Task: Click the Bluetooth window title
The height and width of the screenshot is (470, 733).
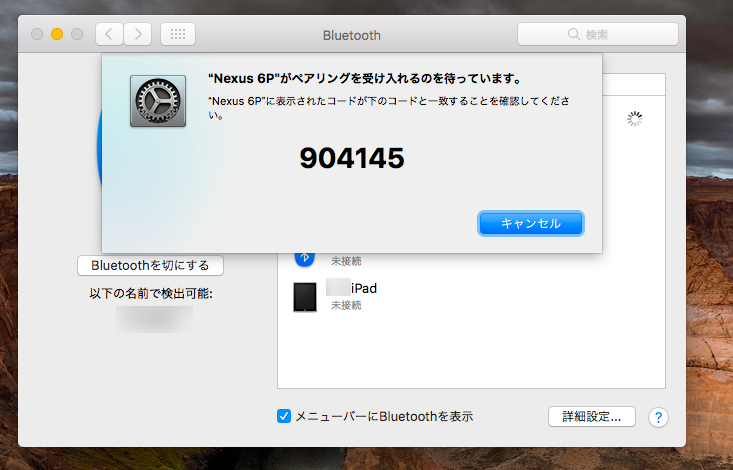Action: pyautogui.click(x=351, y=35)
